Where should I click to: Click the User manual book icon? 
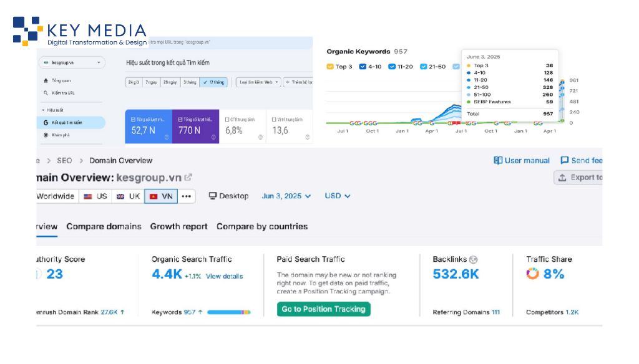tap(498, 160)
